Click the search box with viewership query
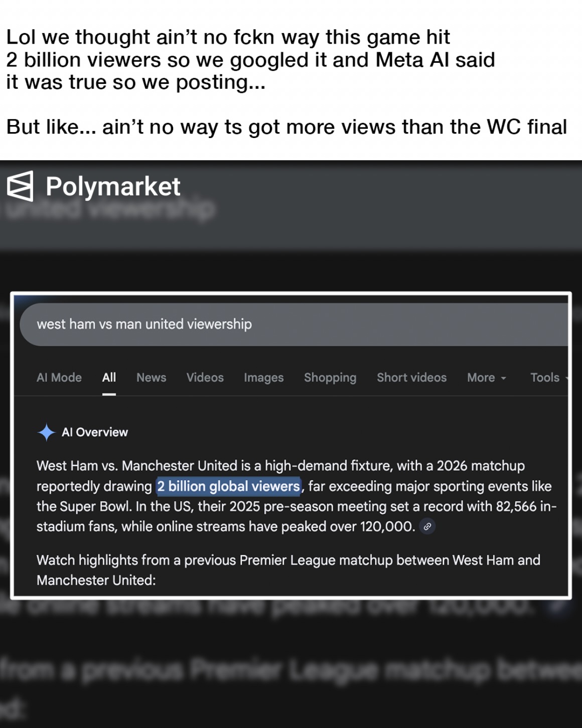The image size is (582, 728). click(x=291, y=324)
